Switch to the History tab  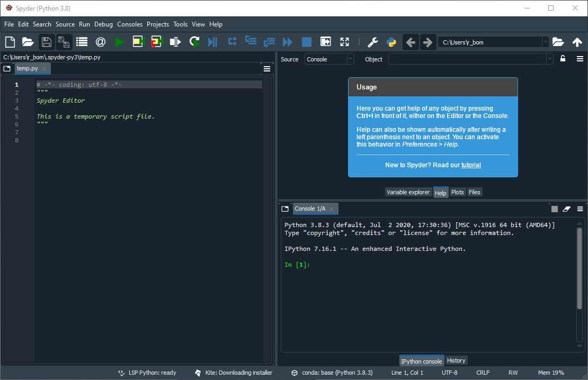point(456,360)
